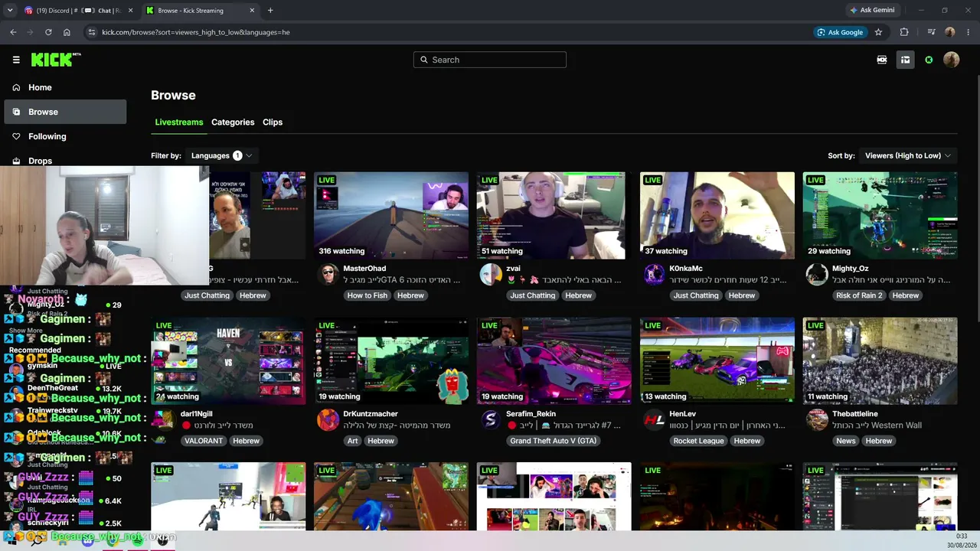980x551 pixels.
Task: Open the Languages filter dropdown
Action: 222,155
